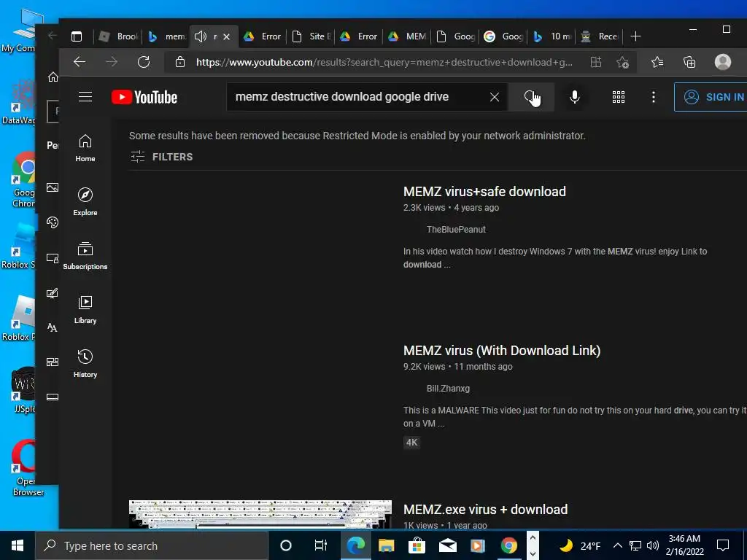The image size is (747, 560).
Task: Close the active YouTube tab
Action: point(226,36)
